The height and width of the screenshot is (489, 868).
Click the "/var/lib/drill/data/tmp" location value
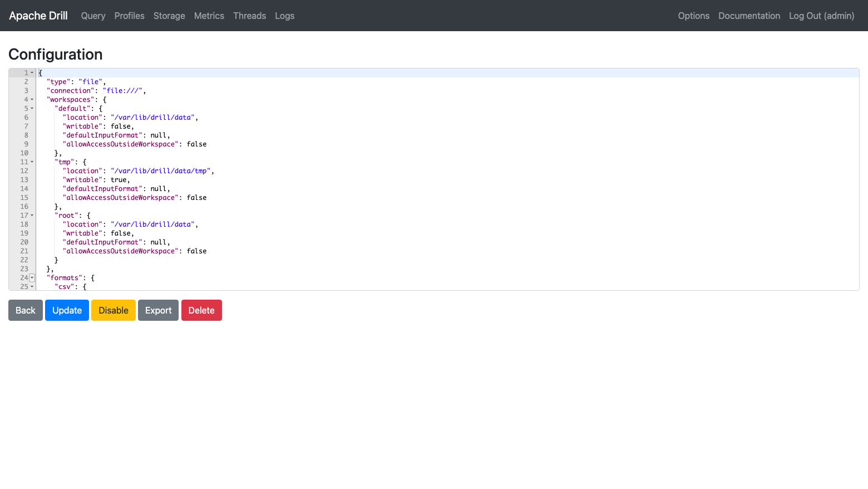(160, 171)
